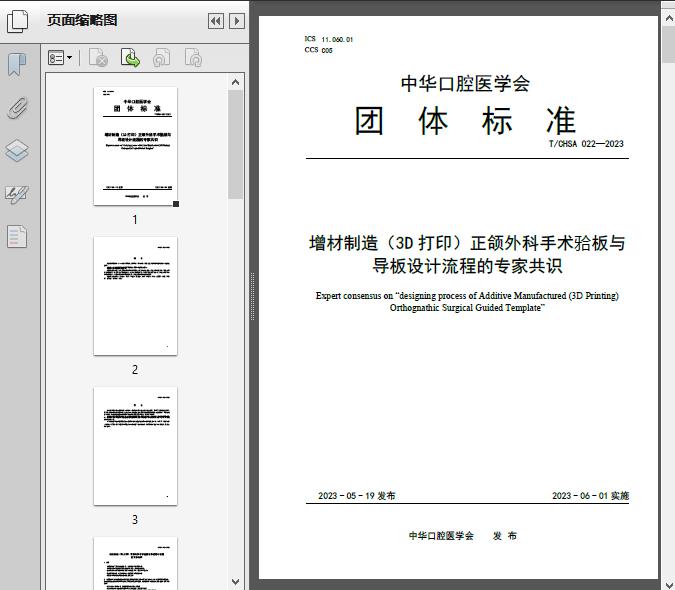This screenshot has width=675, height=590.
Task: Click the thumbnail panel scroll-down arrow
Action: pos(235,582)
